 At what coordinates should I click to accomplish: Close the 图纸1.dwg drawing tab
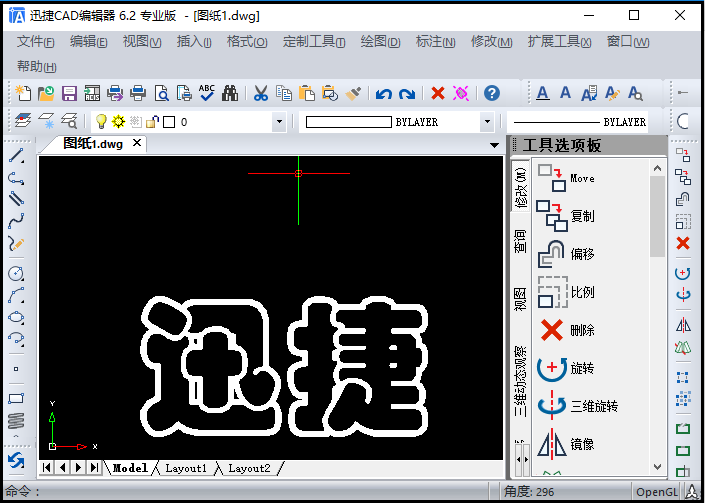coord(137,143)
